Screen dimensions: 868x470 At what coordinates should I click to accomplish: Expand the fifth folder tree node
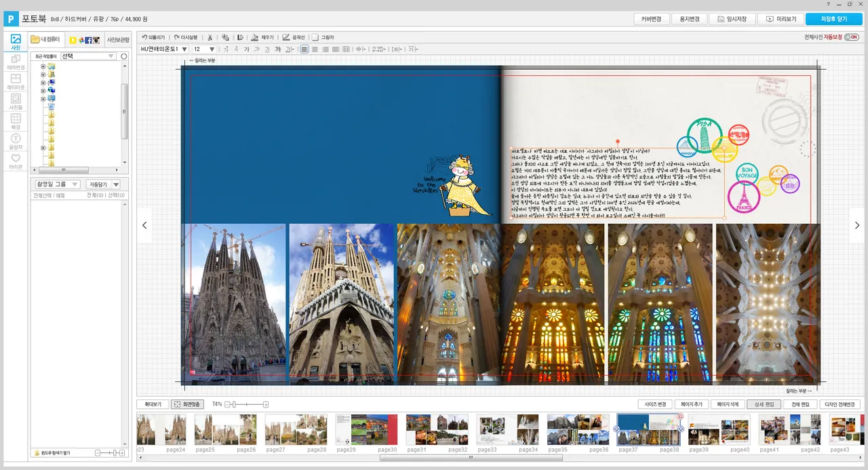tap(43, 99)
